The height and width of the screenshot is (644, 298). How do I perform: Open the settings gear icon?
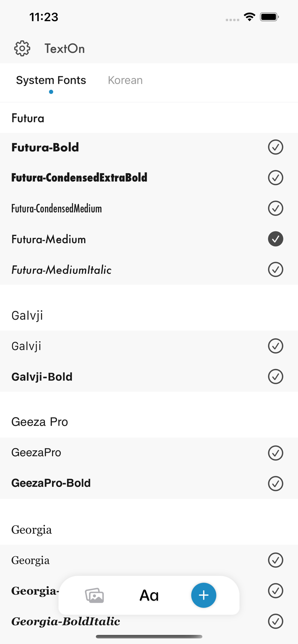point(22,49)
